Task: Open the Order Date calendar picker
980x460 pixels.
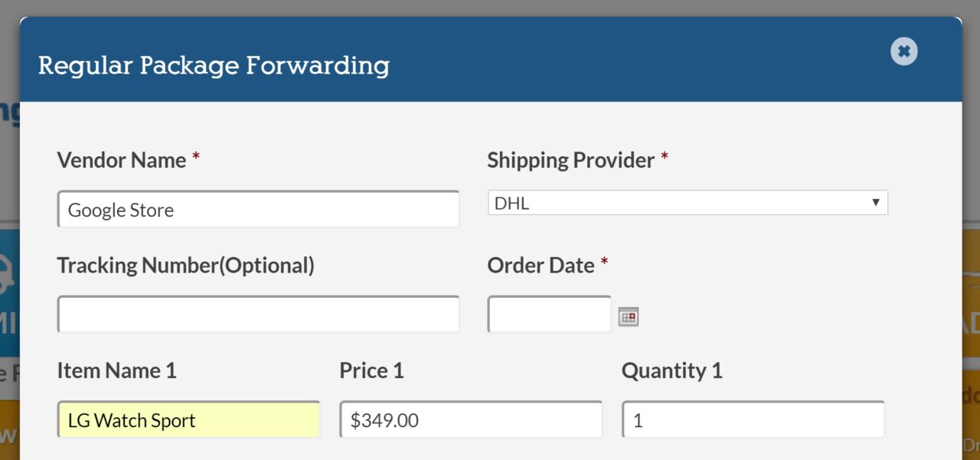Action: click(629, 316)
